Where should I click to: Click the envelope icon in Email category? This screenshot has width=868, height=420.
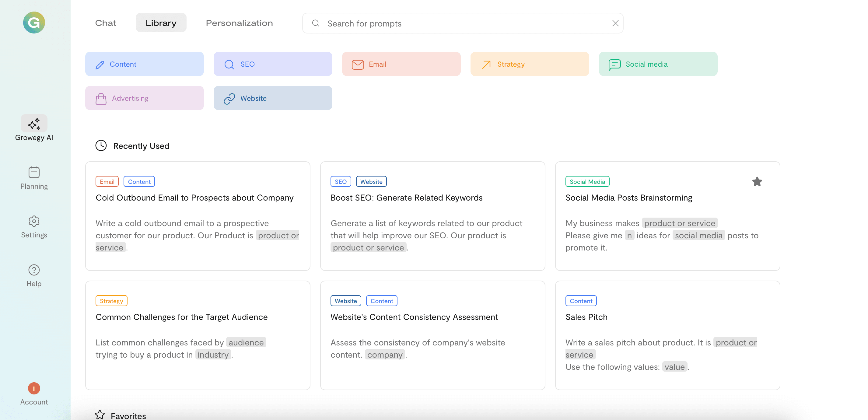coord(358,65)
